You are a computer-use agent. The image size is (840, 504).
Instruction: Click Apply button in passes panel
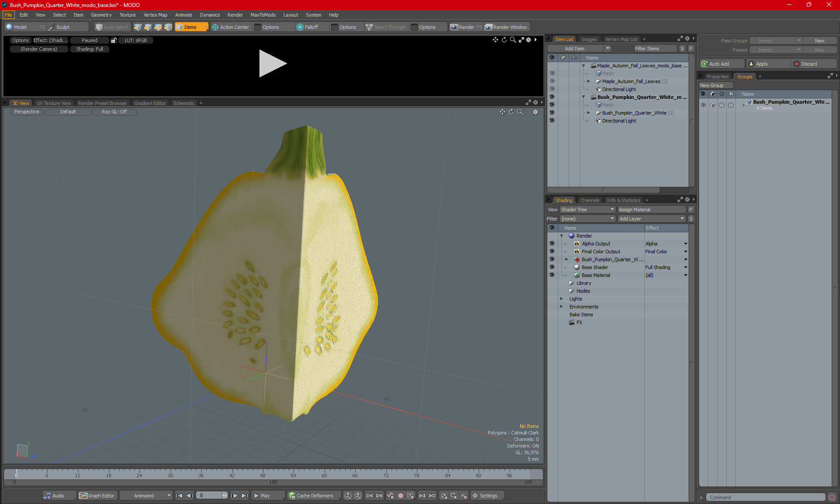[x=769, y=64]
